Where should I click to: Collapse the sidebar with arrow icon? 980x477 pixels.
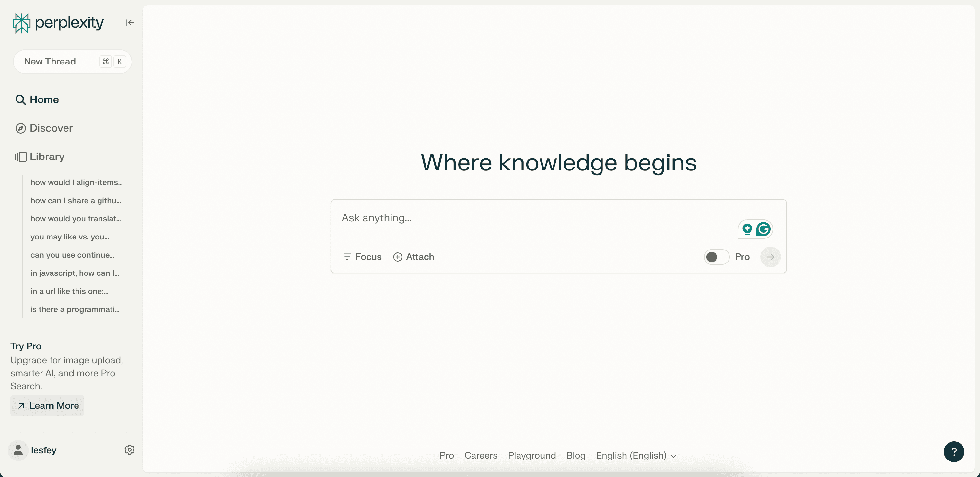point(129,23)
